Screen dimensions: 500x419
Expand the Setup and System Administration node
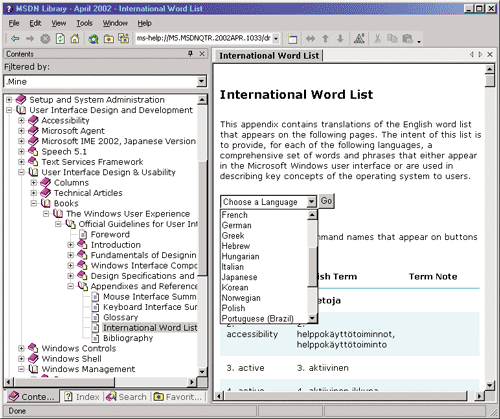(9, 100)
